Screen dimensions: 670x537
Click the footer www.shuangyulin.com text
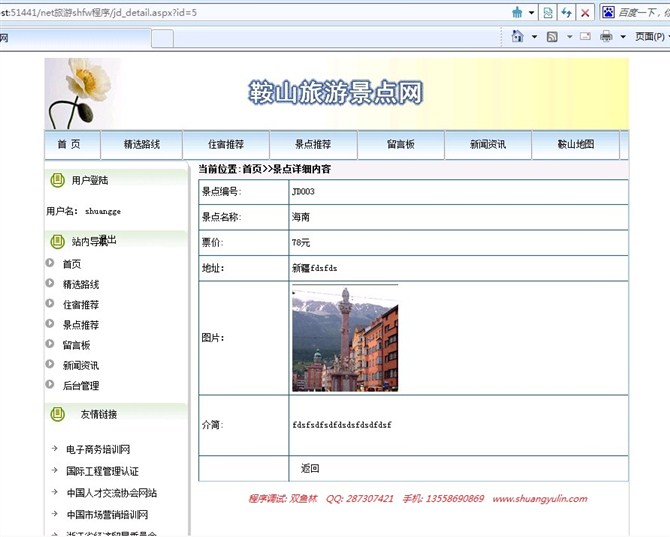(540, 499)
